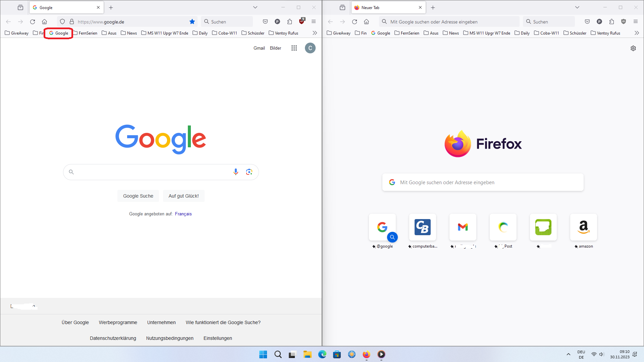Open a new tab in right window

tap(433, 7)
